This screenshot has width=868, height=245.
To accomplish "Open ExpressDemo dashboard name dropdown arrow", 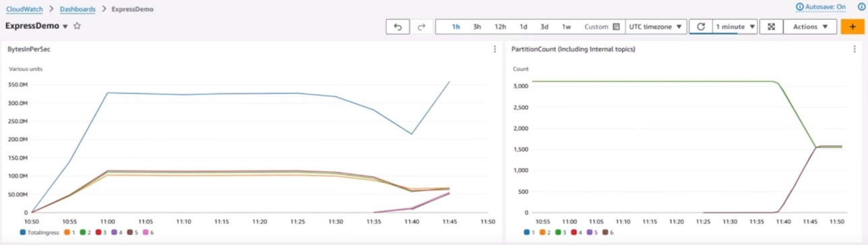I will (x=65, y=27).
